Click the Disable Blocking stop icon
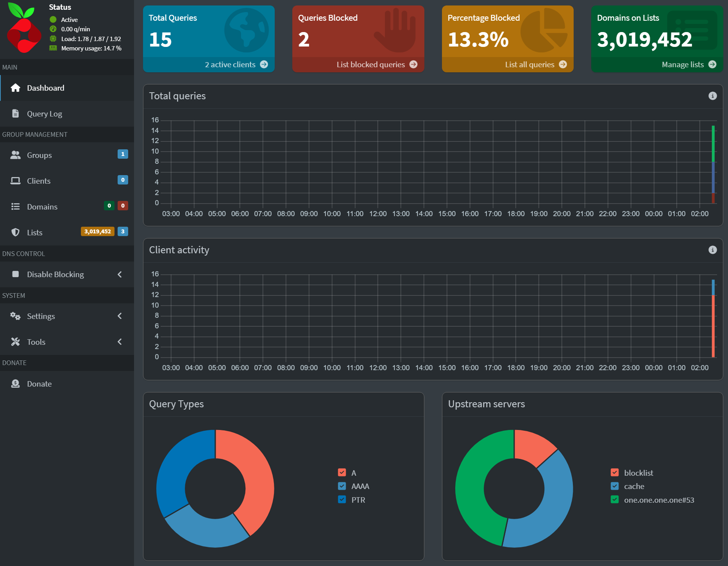 (16, 274)
